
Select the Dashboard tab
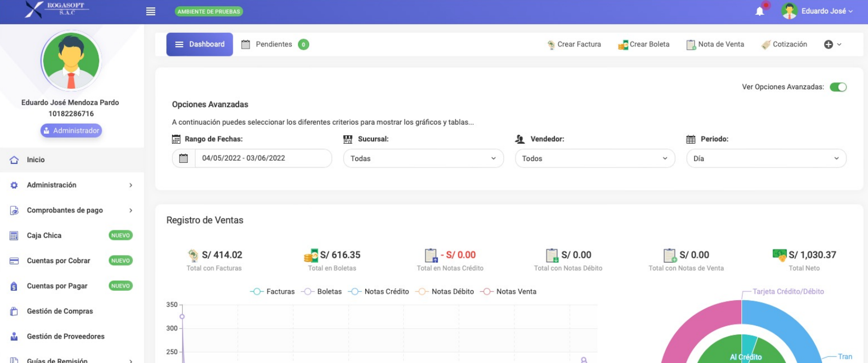pyautogui.click(x=199, y=44)
